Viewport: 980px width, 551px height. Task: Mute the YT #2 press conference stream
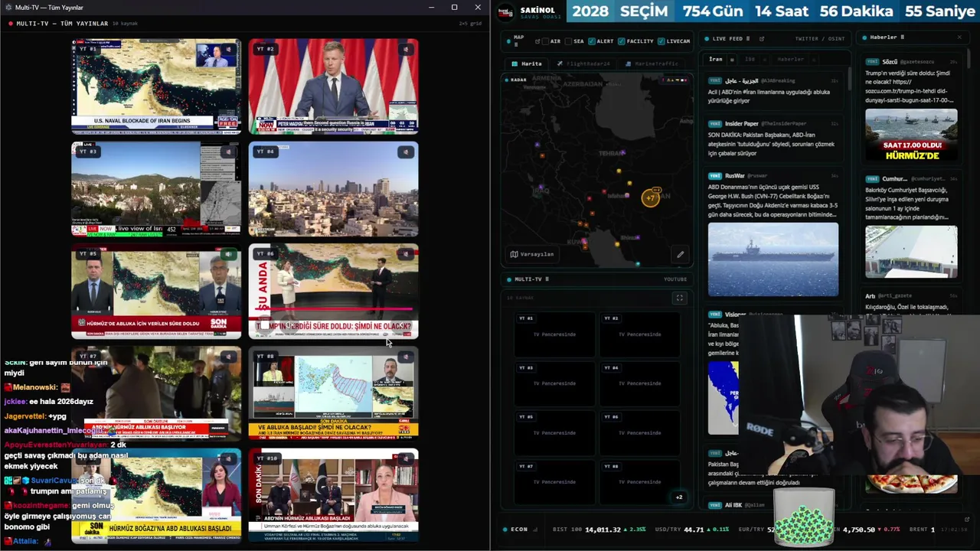pos(406,50)
